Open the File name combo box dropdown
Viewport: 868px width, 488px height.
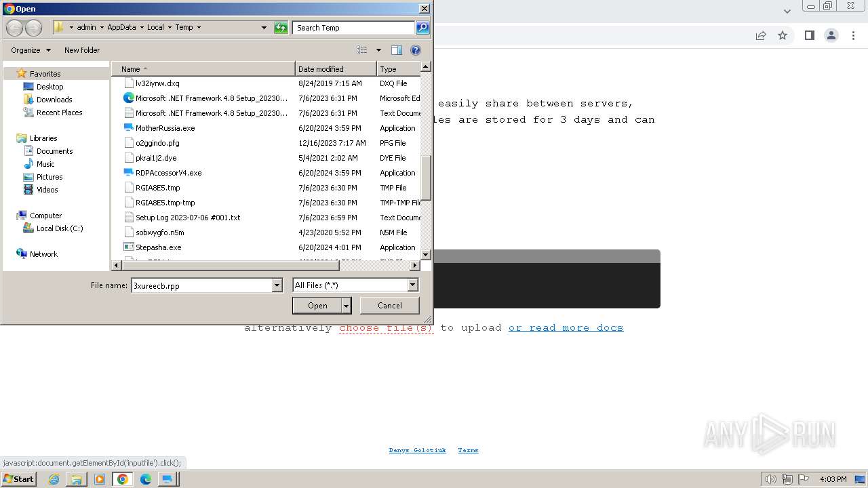pos(277,285)
